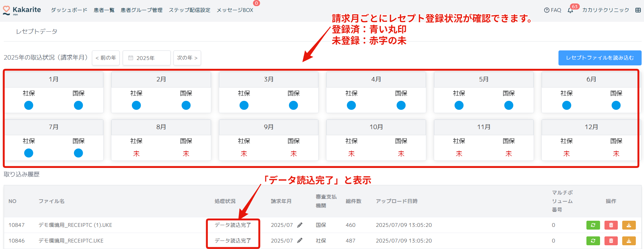Click total count 487
This screenshot has width=644, height=249.
351,241
